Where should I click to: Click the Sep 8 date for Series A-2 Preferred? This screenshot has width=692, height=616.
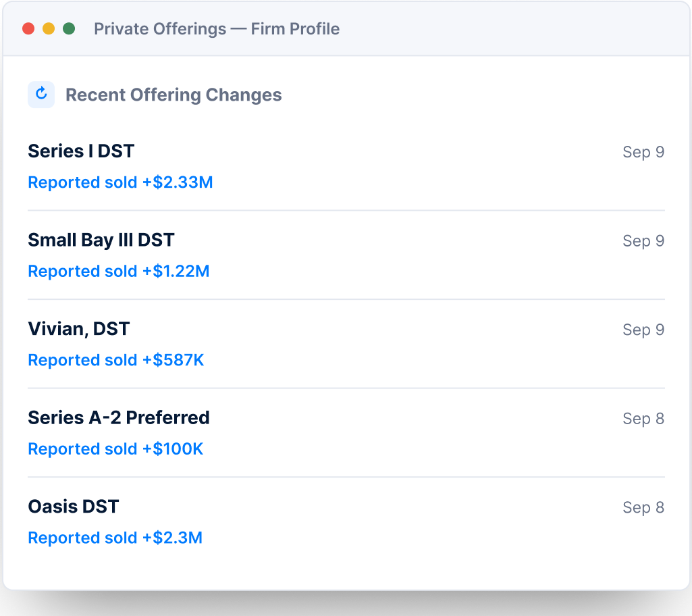[x=643, y=418]
